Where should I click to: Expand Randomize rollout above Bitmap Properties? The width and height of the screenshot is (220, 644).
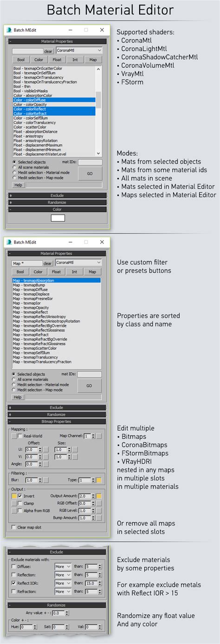(x=57, y=414)
